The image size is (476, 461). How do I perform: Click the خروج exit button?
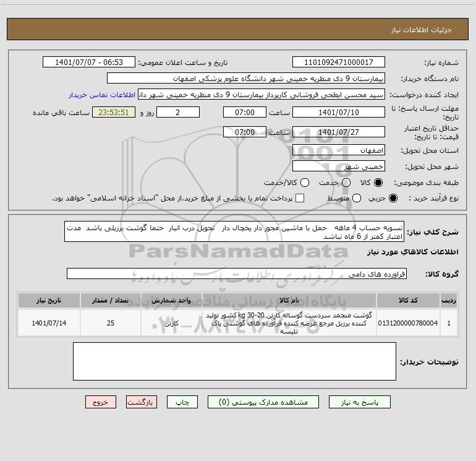click(x=101, y=402)
